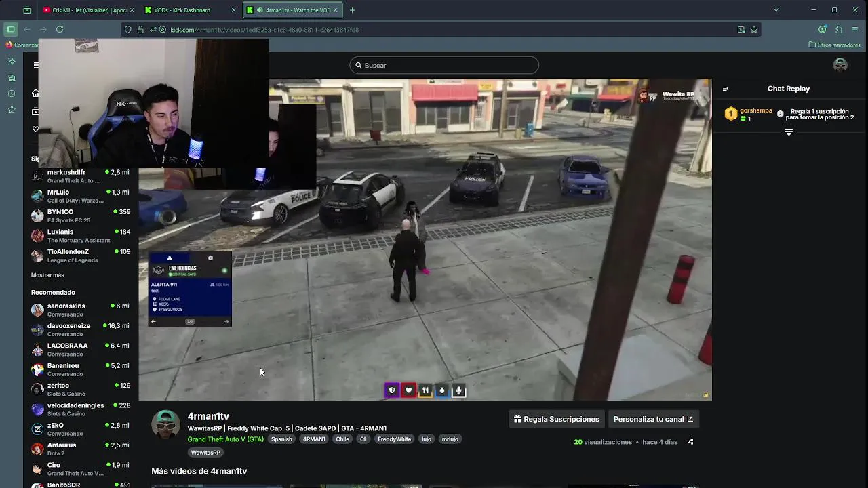This screenshot has width=868, height=488.
Task: Open davooxeneize channel in Recomendado
Action: click(81, 329)
